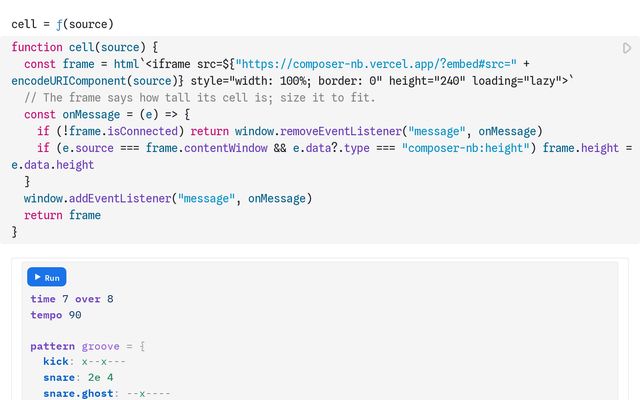Click 'frame.contentWindow' in the condition
The height and width of the screenshot is (400, 640).
[207, 148]
